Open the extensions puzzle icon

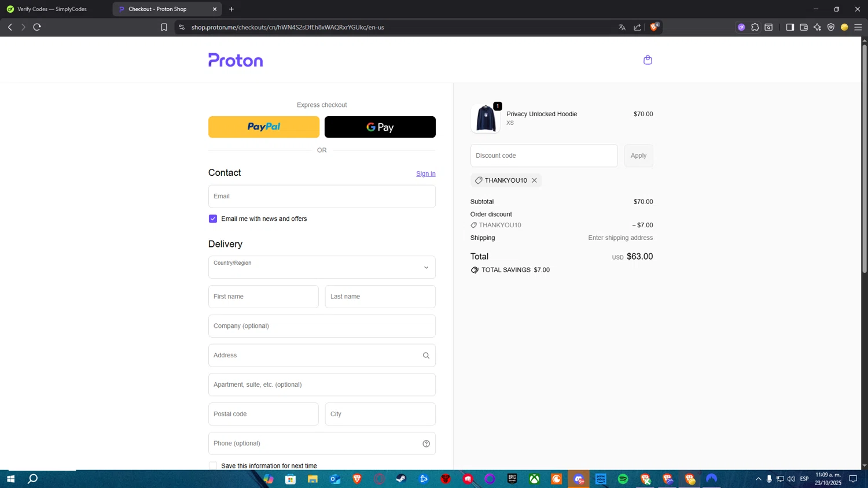click(755, 27)
